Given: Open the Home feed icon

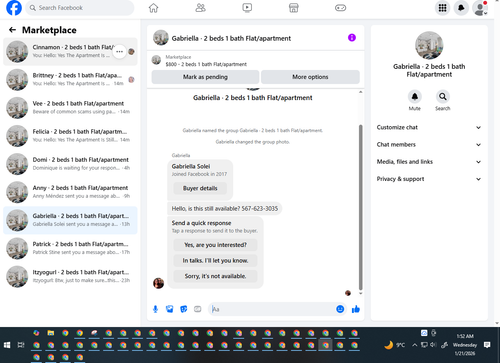Looking at the screenshot, I should click(153, 8).
